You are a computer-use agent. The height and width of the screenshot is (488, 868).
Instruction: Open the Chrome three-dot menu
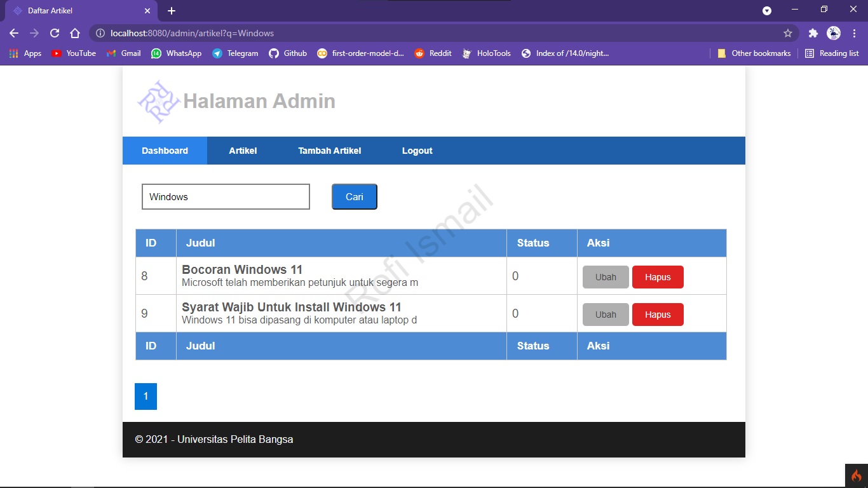(x=853, y=33)
